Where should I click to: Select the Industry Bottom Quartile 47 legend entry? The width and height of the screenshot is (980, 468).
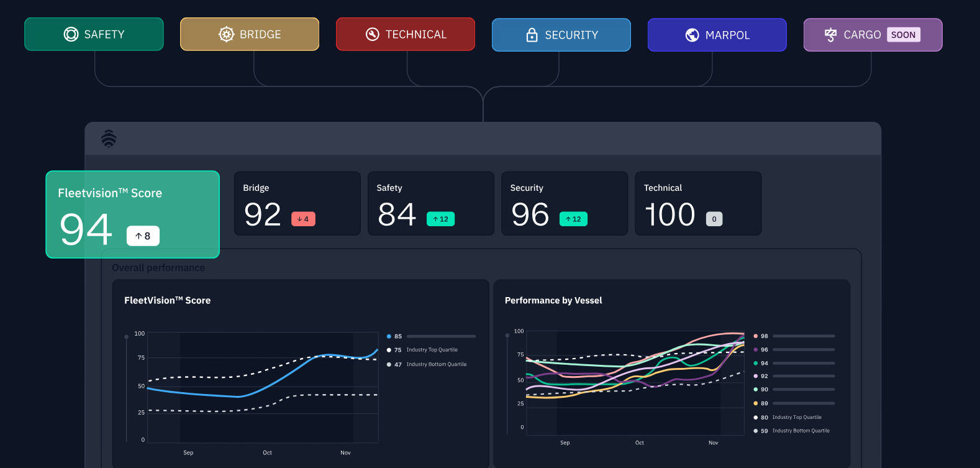(427, 364)
